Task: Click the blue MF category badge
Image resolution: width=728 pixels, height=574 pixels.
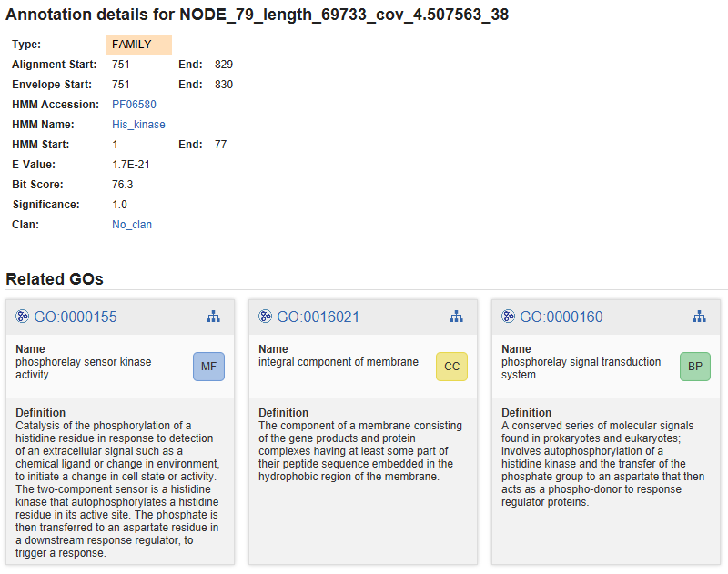Action: pyautogui.click(x=208, y=367)
